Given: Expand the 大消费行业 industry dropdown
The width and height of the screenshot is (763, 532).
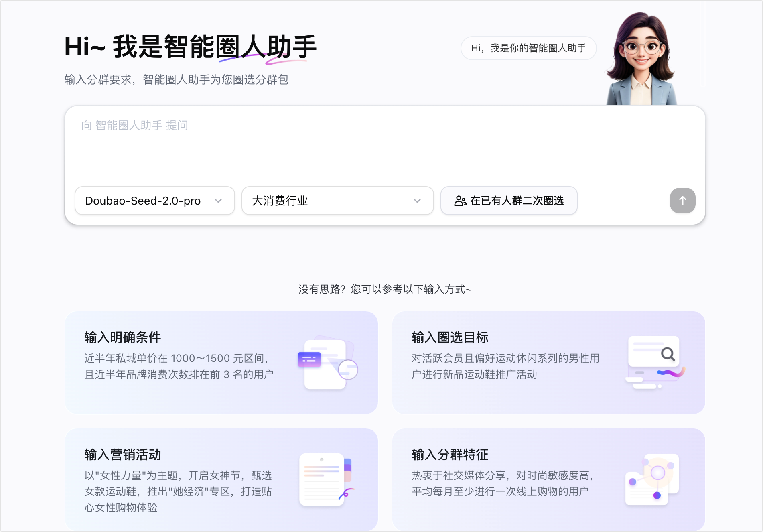Looking at the screenshot, I should pos(337,201).
